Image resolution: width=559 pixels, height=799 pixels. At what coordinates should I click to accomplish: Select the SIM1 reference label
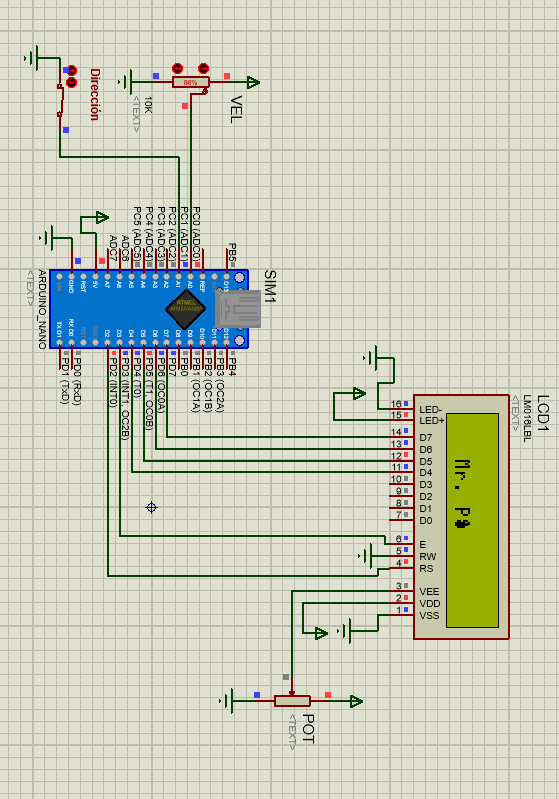pyautogui.click(x=270, y=287)
